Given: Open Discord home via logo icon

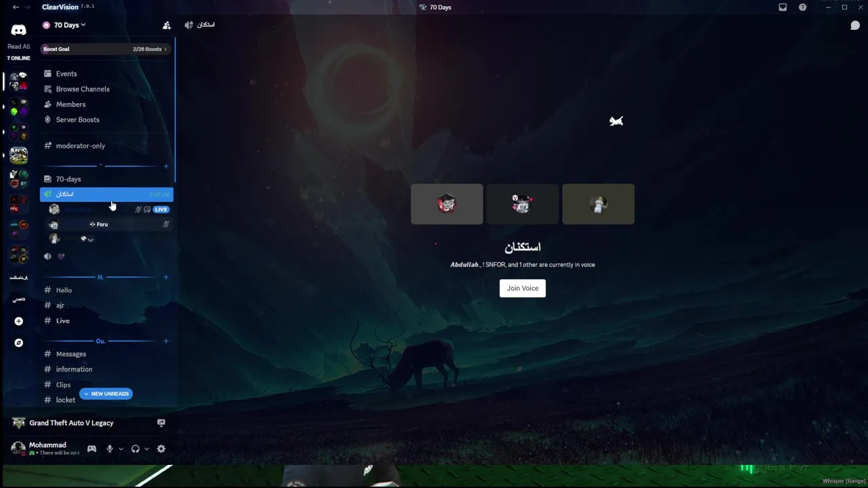Looking at the screenshot, I should click(18, 30).
